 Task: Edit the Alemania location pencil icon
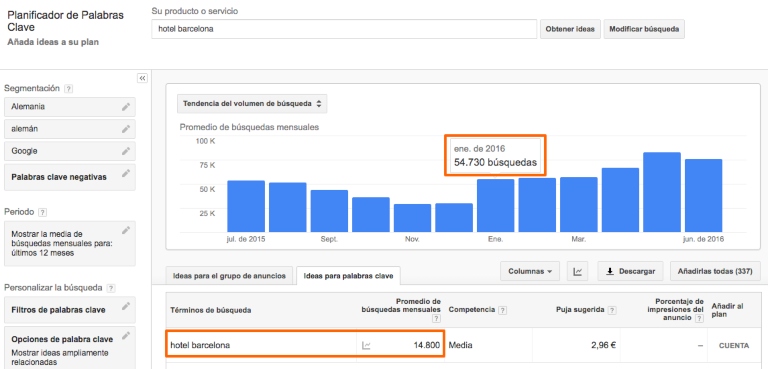click(x=126, y=106)
